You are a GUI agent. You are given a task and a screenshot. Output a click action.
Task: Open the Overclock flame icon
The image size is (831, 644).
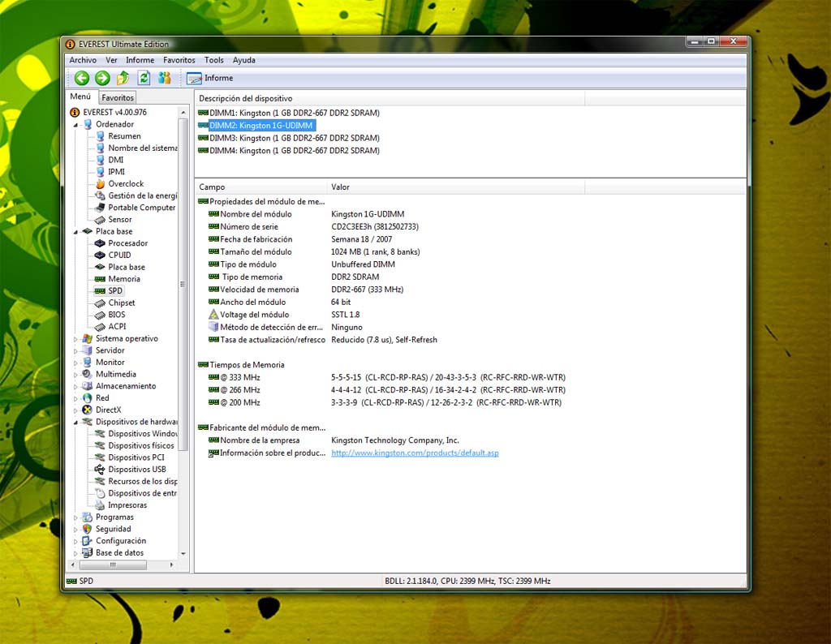click(100, 184)
